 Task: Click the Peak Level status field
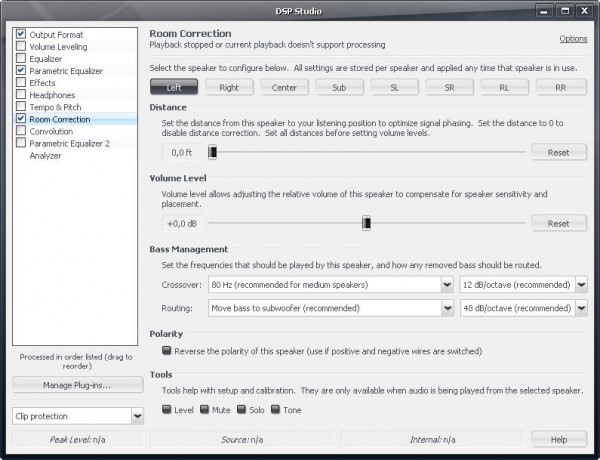78,440
